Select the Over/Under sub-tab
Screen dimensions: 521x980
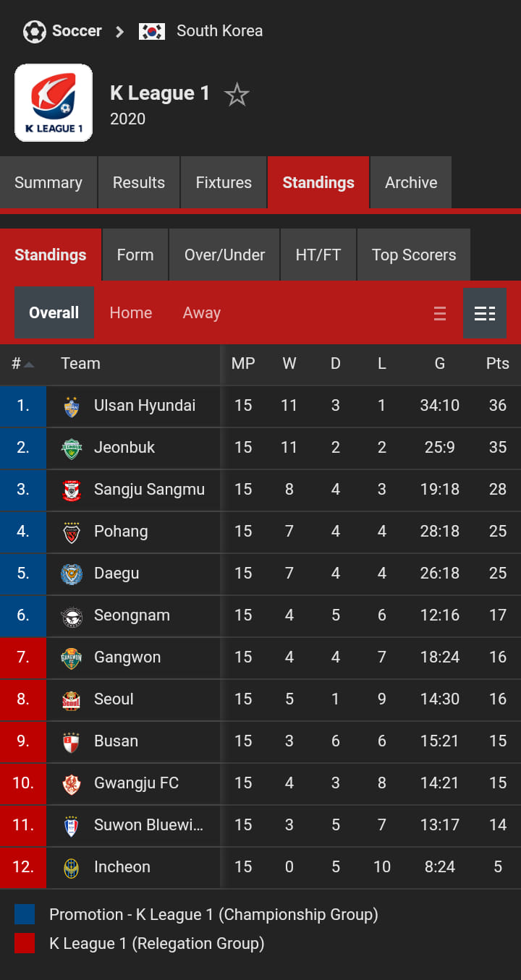224,255
